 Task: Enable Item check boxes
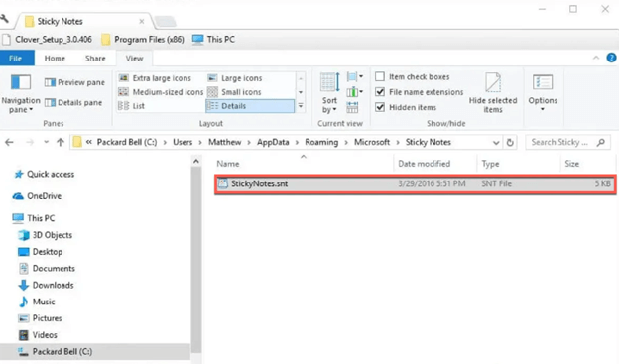413,76
